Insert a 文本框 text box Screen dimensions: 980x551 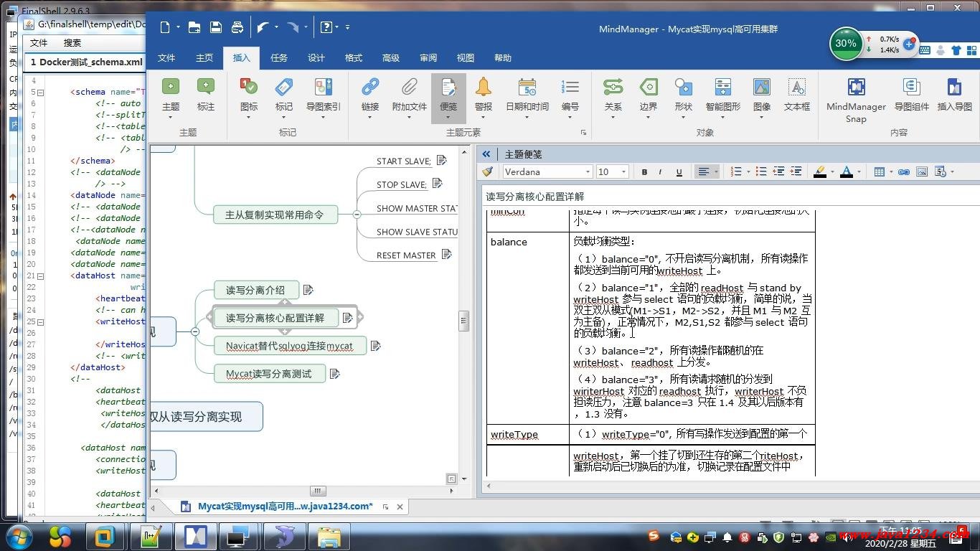(797, 95)
